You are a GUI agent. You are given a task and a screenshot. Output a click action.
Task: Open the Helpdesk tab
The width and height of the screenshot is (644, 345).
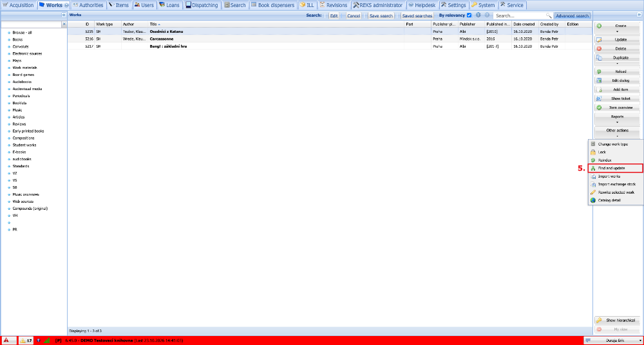click(x=422, y=5)
